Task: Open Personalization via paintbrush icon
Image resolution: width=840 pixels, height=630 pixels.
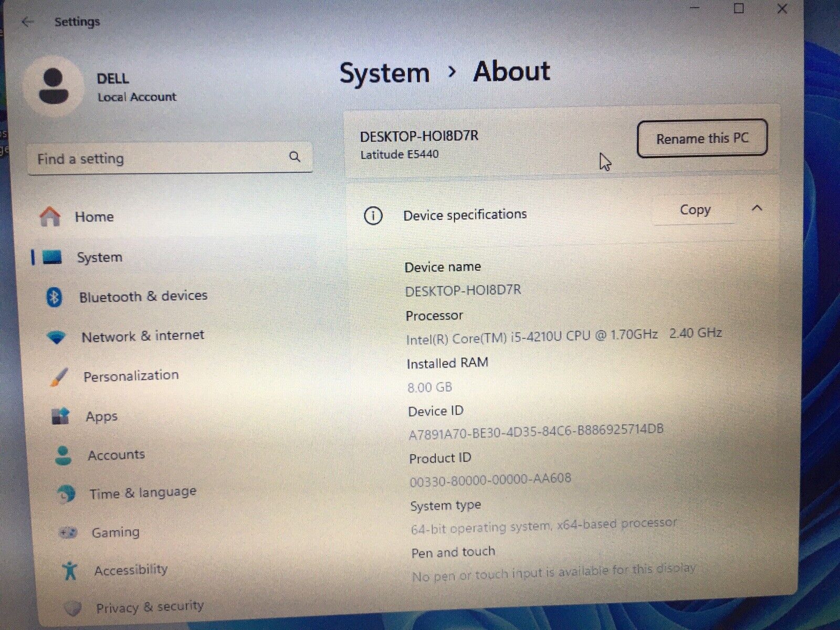Action: tap(59, 377)
